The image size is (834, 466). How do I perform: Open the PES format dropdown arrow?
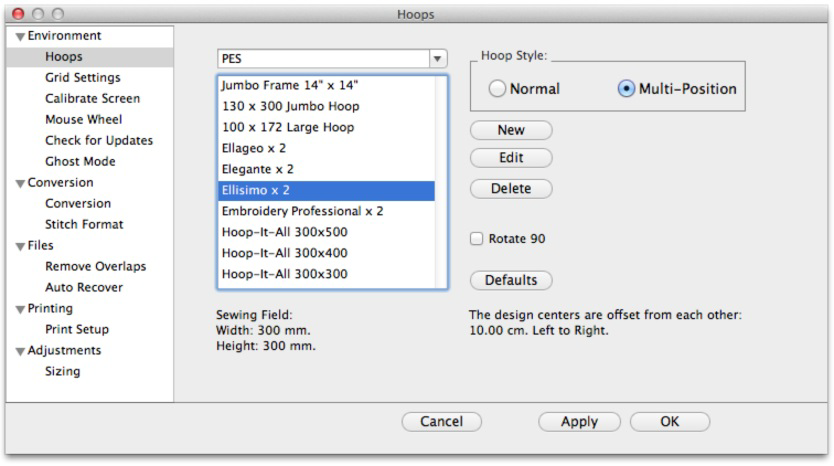click(437, 59)
